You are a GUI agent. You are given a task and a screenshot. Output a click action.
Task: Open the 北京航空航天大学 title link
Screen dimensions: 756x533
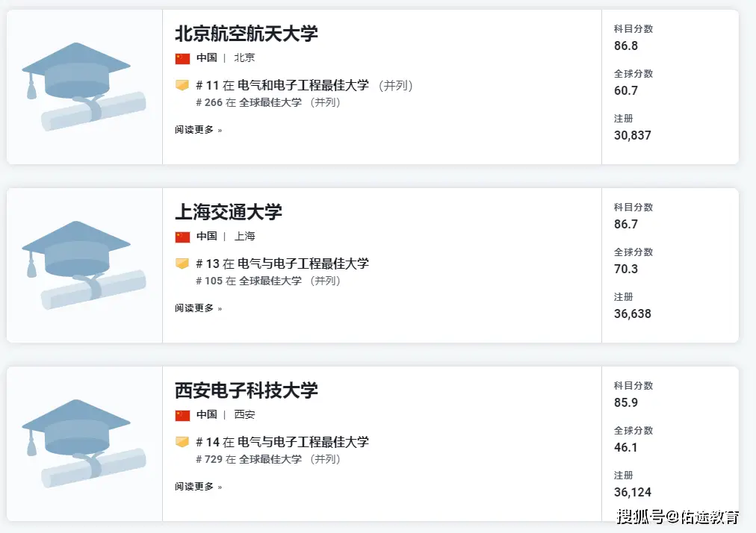point(247,34)
